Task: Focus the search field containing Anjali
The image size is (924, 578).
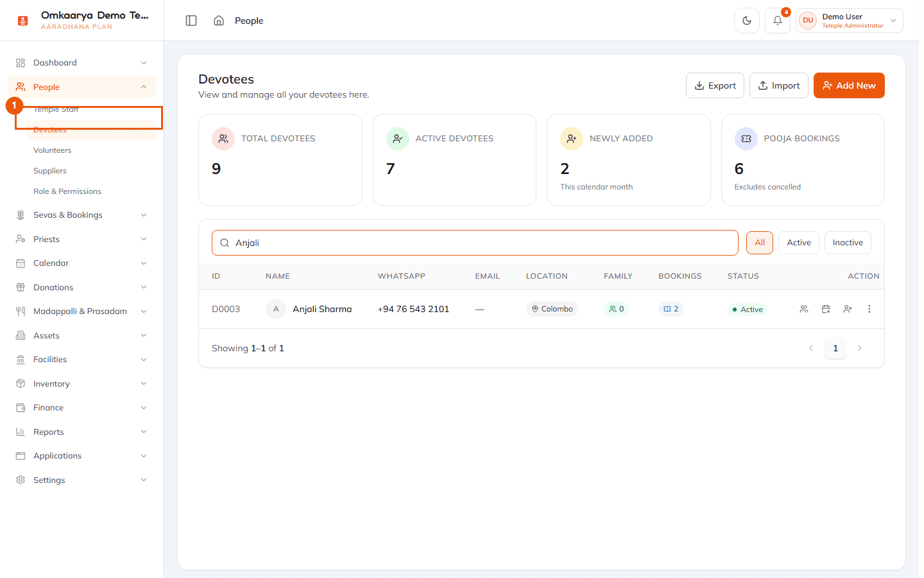Action: coord(475,243)
